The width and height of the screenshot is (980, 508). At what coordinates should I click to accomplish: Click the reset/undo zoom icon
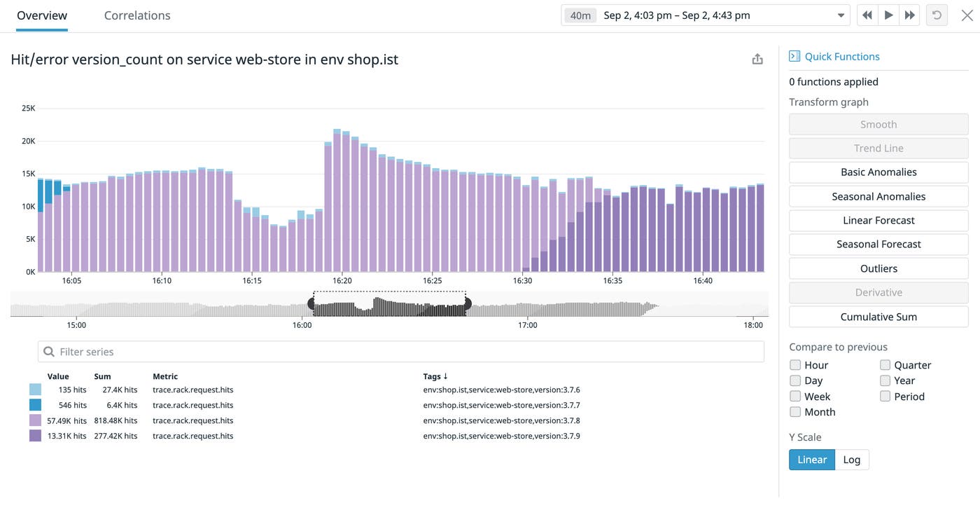click(x=936, y=15)
